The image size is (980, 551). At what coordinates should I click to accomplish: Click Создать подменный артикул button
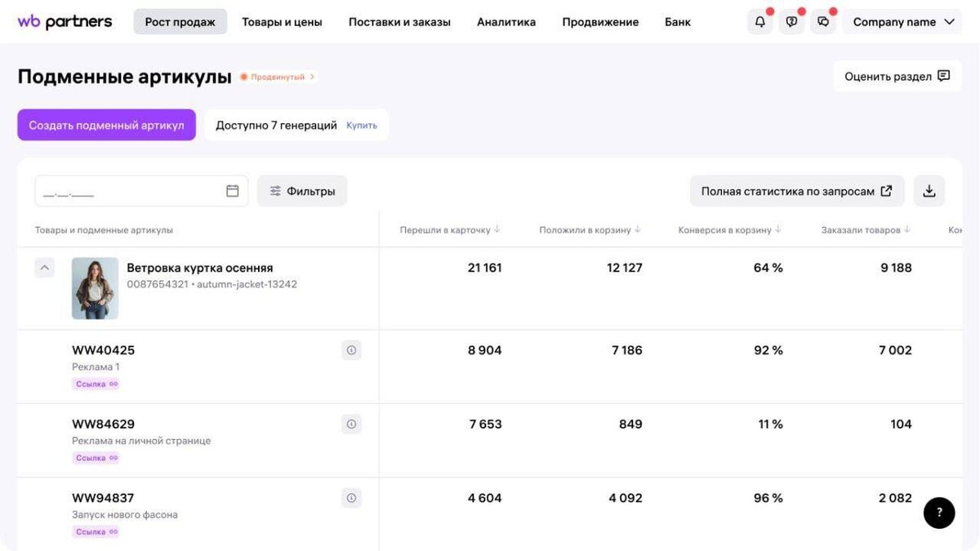106,125
